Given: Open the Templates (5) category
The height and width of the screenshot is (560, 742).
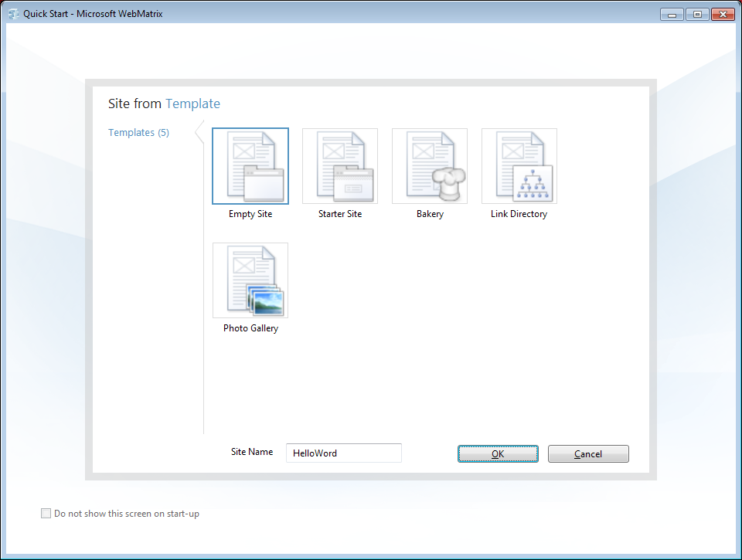Looking at the screenshot, I should (x=138, y=132).
